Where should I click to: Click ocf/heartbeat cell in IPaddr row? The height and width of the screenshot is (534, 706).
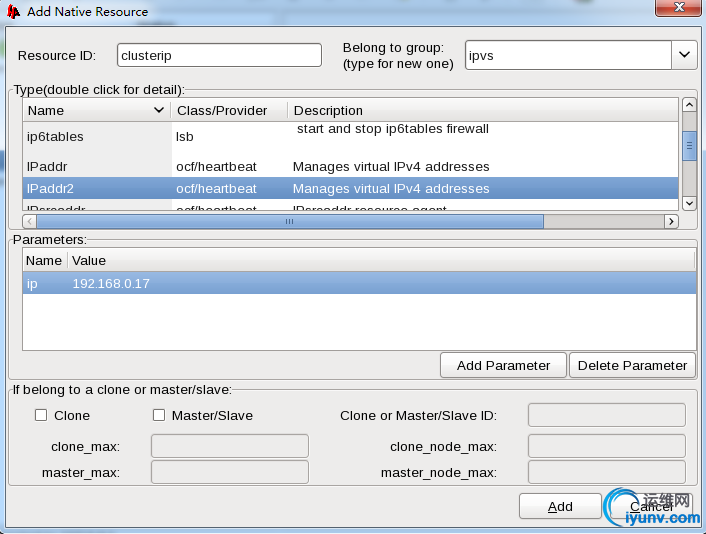pyautogui.click(x=216, y=167)
